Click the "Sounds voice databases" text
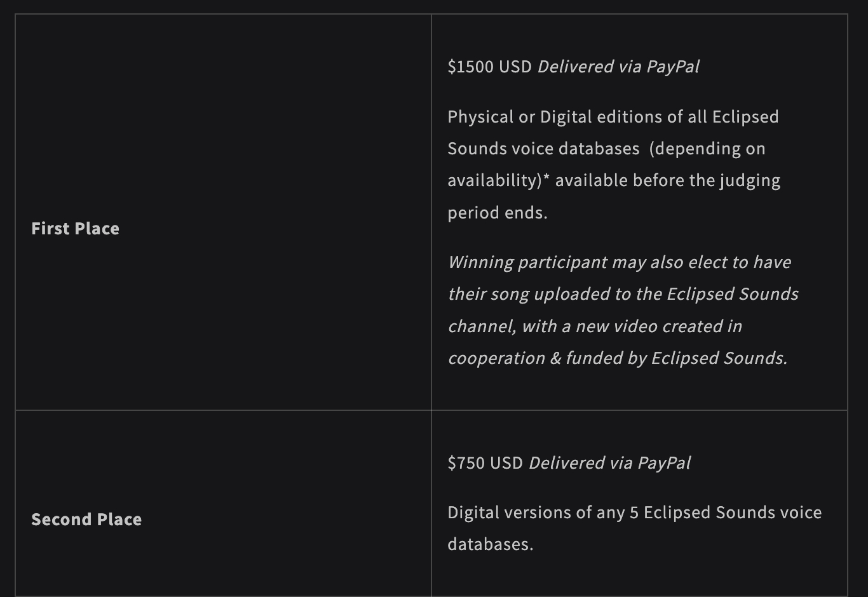The width and height of the screenshot is (868, 597). point(543,149)
